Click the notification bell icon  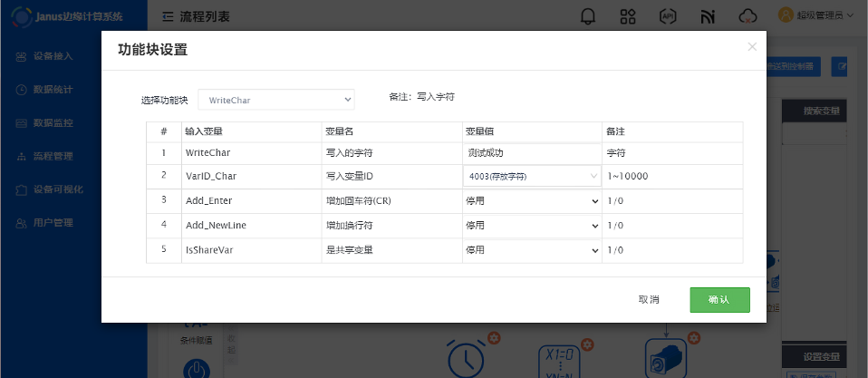[588, 16]
